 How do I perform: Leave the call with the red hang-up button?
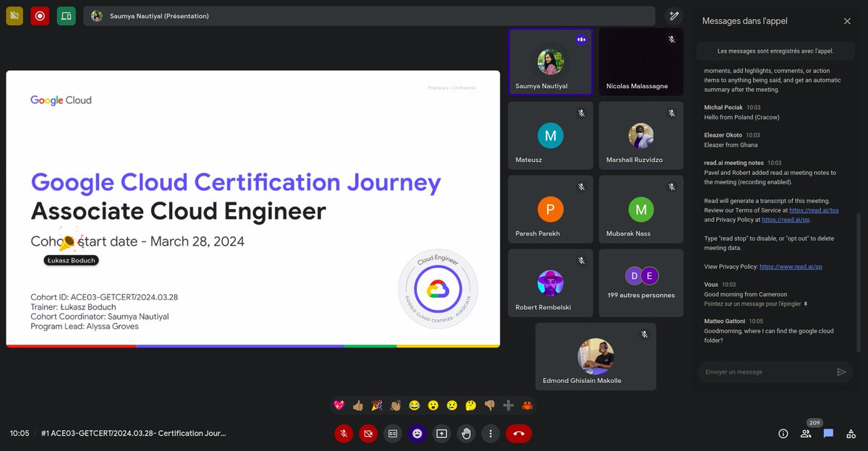coord(519,434)
